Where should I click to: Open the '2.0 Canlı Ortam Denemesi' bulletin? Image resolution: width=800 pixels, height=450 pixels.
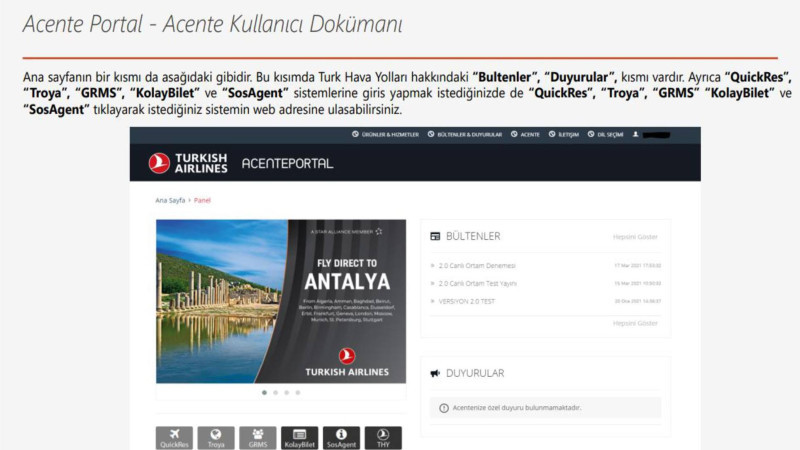(x=477, y=266)
